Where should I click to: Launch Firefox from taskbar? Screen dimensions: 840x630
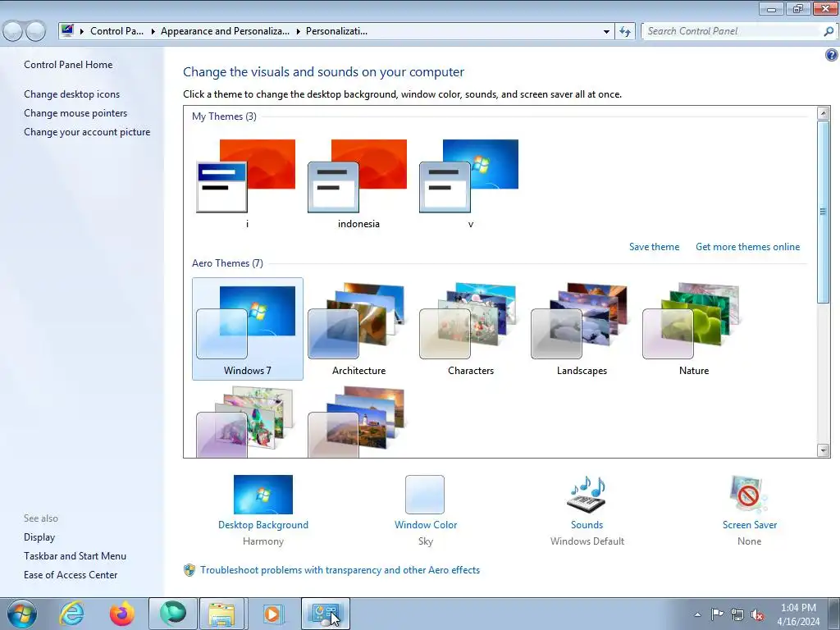point(122,614)
